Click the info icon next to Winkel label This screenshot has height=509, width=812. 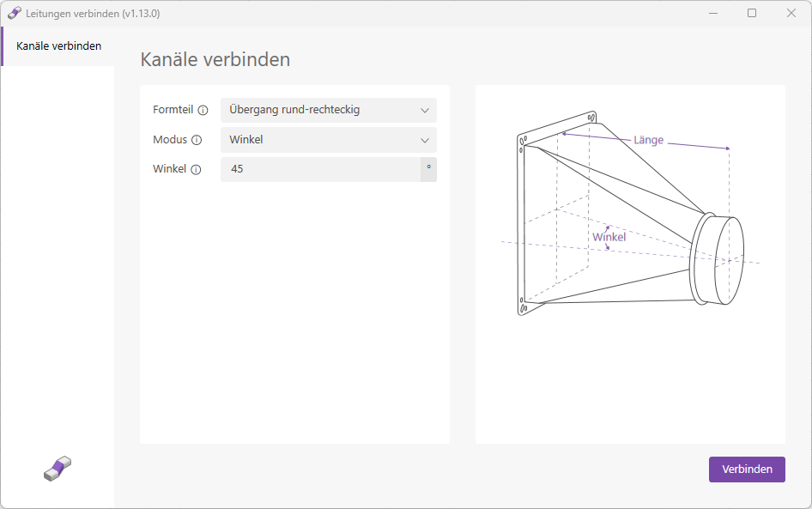(x=196, y=170)
